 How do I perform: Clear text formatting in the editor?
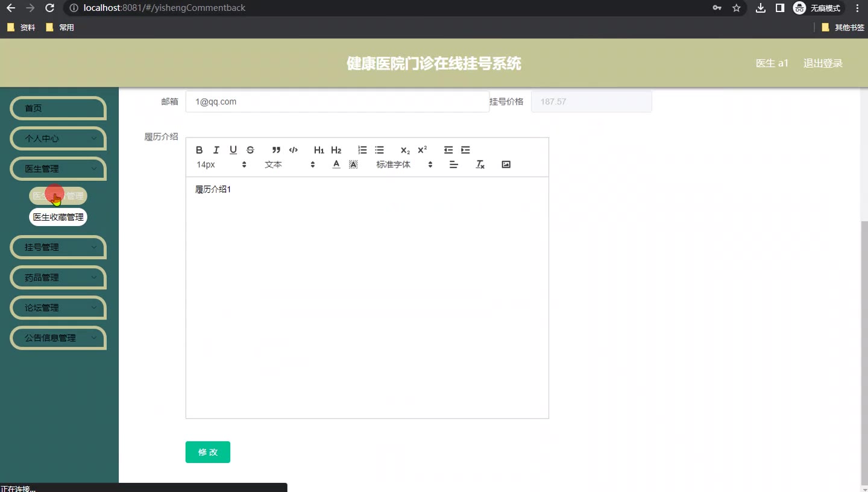point(480,165)
